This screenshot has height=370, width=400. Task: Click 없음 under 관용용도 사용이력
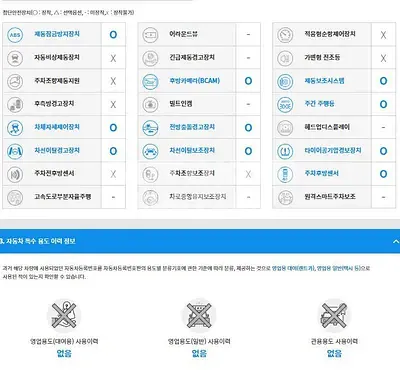point(334,353)
